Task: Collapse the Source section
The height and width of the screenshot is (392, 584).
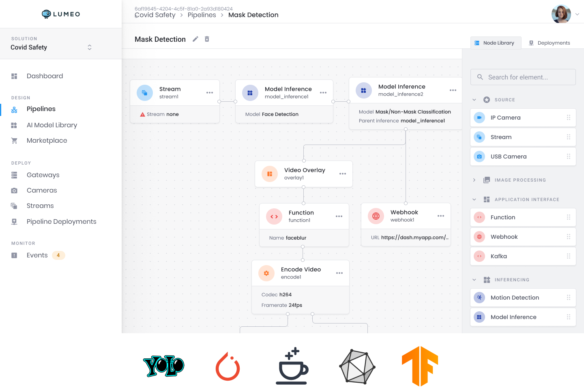Action: (474, 100)
